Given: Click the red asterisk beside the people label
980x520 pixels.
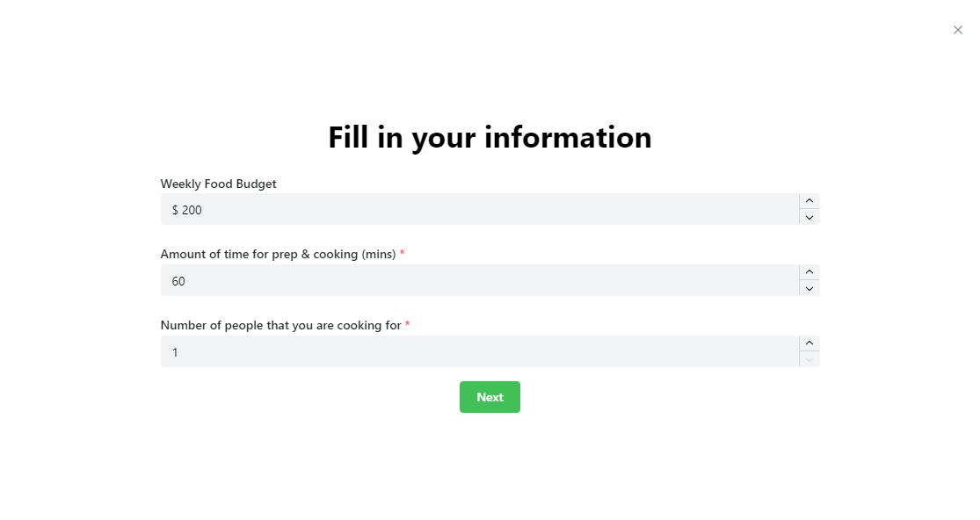Looking at the screenshot, I should pos(408,325).
